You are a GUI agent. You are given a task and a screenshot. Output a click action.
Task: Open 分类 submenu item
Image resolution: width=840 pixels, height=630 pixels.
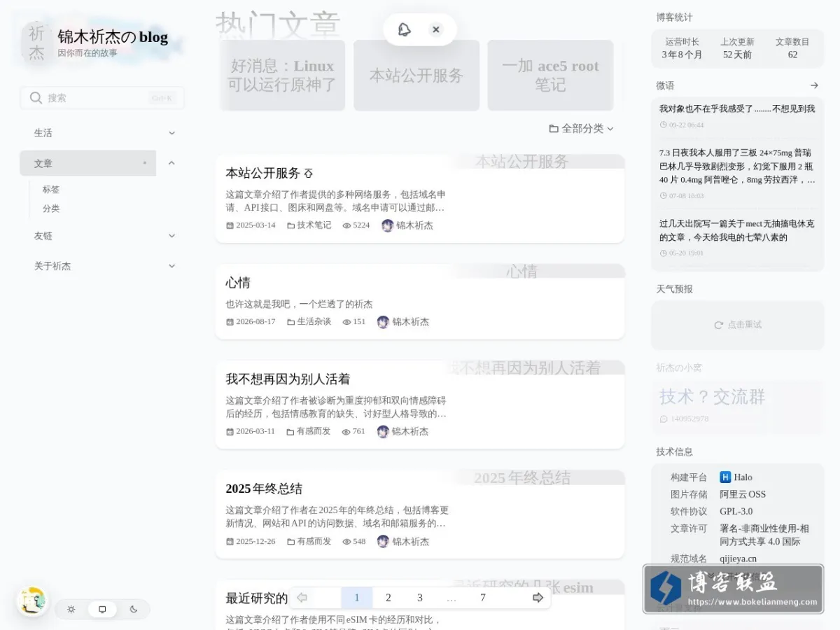[51, 209]
